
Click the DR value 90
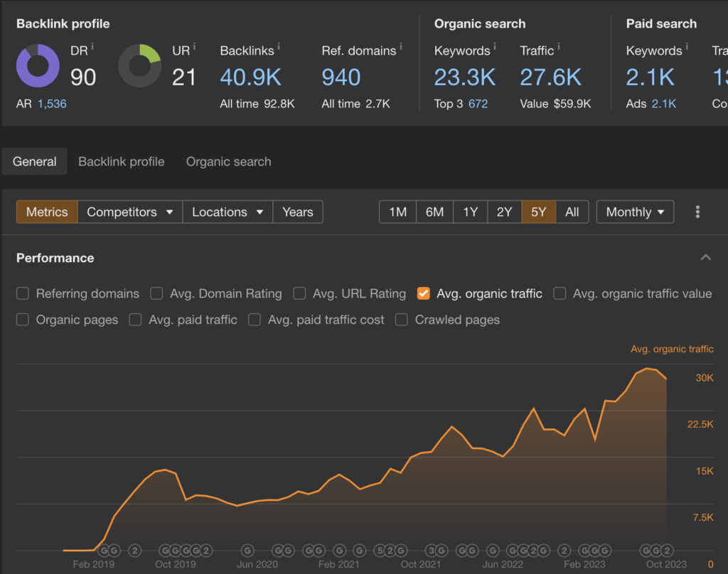[x=83, y=77]
